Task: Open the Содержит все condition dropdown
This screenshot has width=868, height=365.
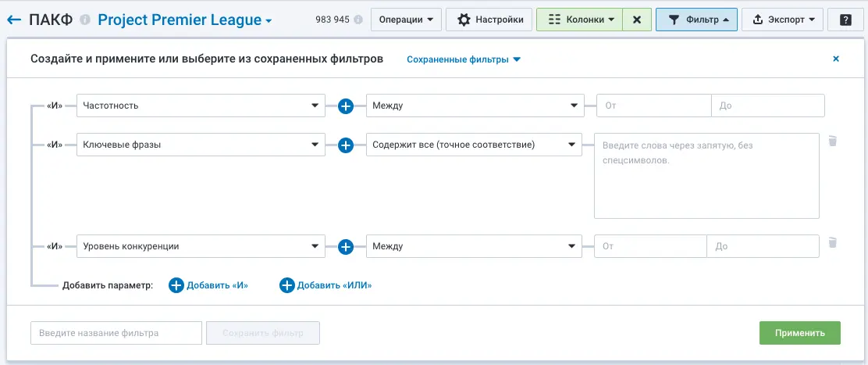Action: (474, 145)
